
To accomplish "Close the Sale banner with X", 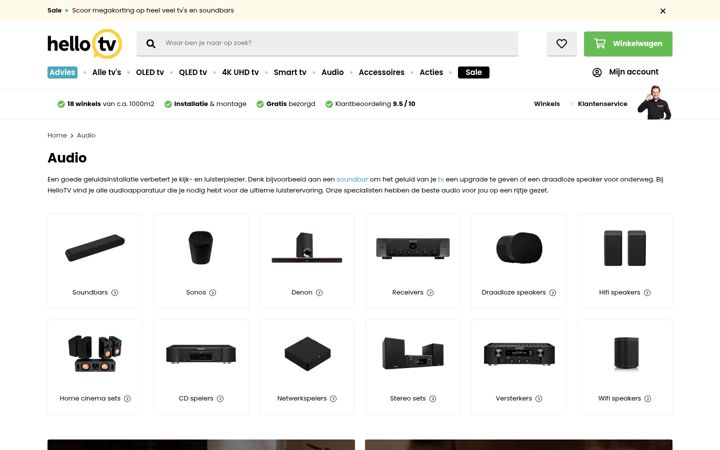I will tap(663, 11).
